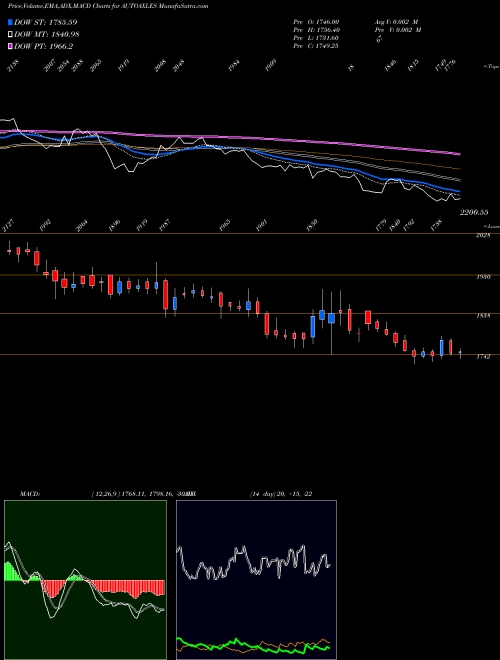Click the 'Pre V: 0.002 M' volume text
Screen dimensions: 500x660
point(398,30)
